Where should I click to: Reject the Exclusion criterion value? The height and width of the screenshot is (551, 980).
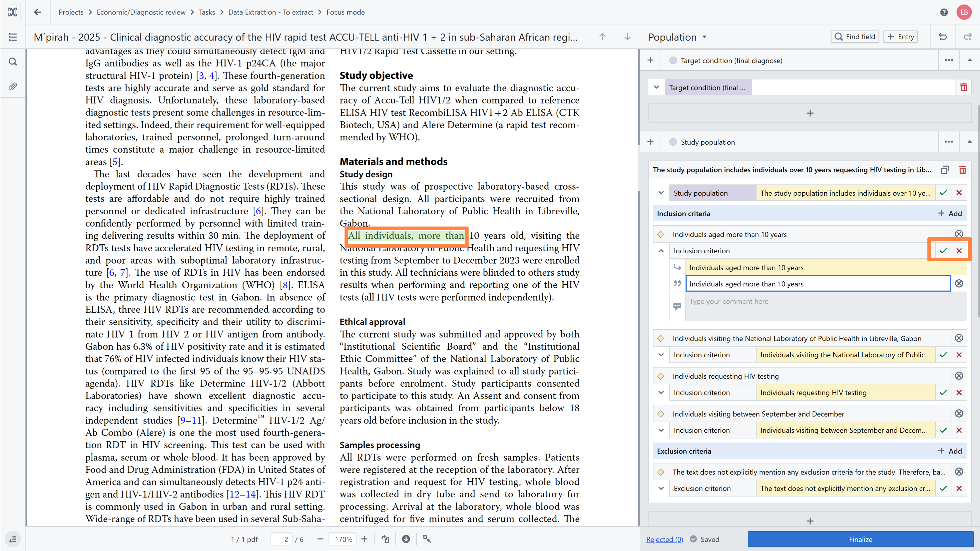pos(959,488)
